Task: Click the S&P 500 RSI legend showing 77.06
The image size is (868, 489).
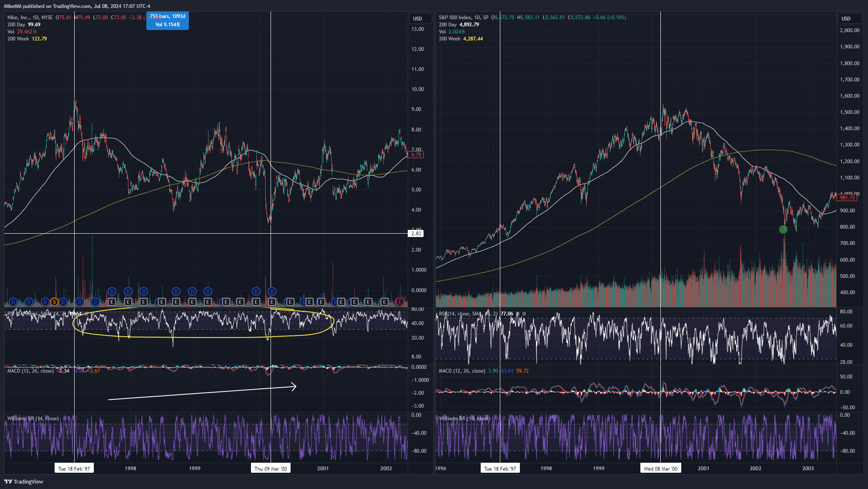Action: (476, 314)
